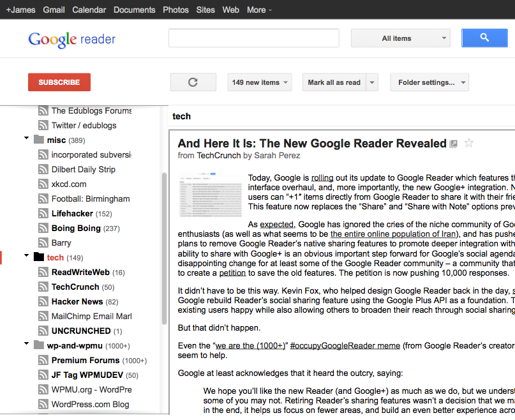Click the blue search magnifier button
The height and width of the screenshot is (420, 515).
[x=484, y=38]
